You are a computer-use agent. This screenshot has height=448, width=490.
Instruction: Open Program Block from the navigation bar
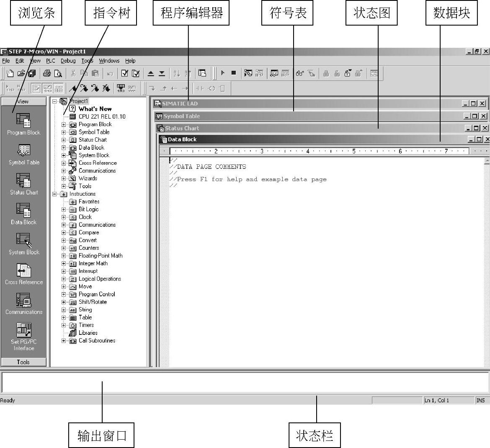[x=24, y=124]
